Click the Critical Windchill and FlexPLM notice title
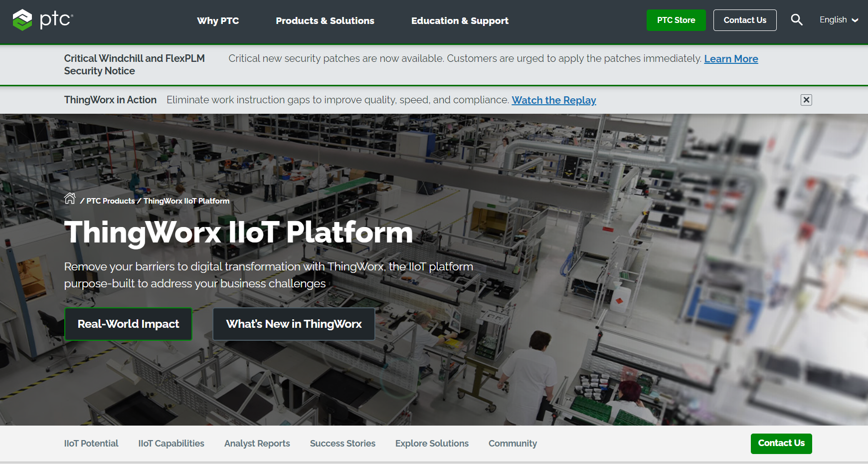The image size is (868, 464). [x=134, y=64]
